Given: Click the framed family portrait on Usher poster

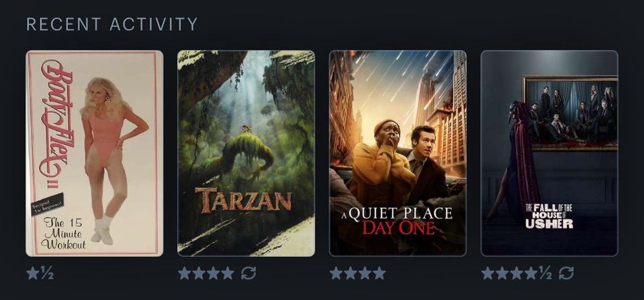Looking at the screenshot, I should (x=571, y=113).
